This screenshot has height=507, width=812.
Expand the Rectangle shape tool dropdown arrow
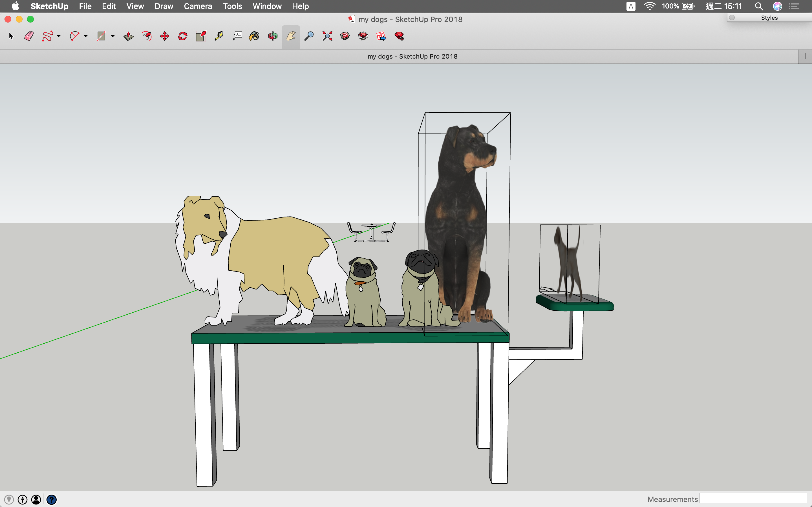[113, 36]
